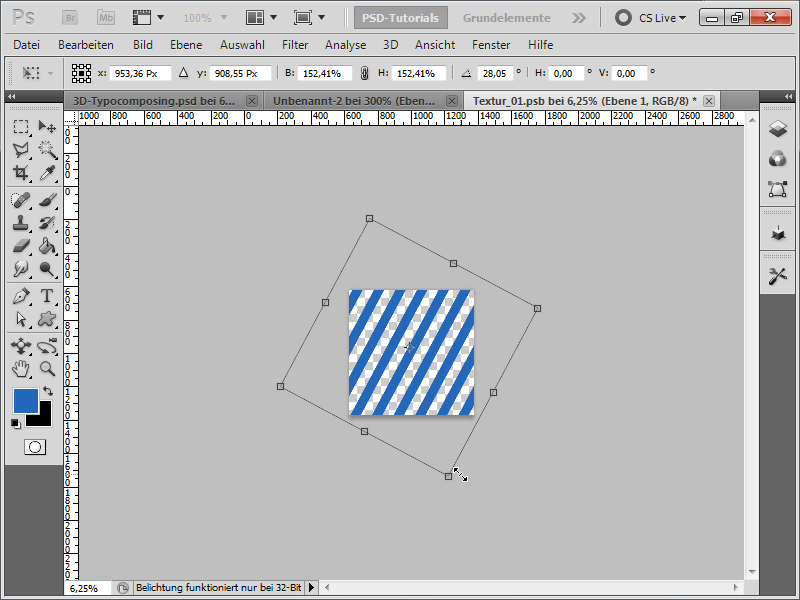Select the PSD-Tutorials workspace
800x600 pixels.
[401, 18]
